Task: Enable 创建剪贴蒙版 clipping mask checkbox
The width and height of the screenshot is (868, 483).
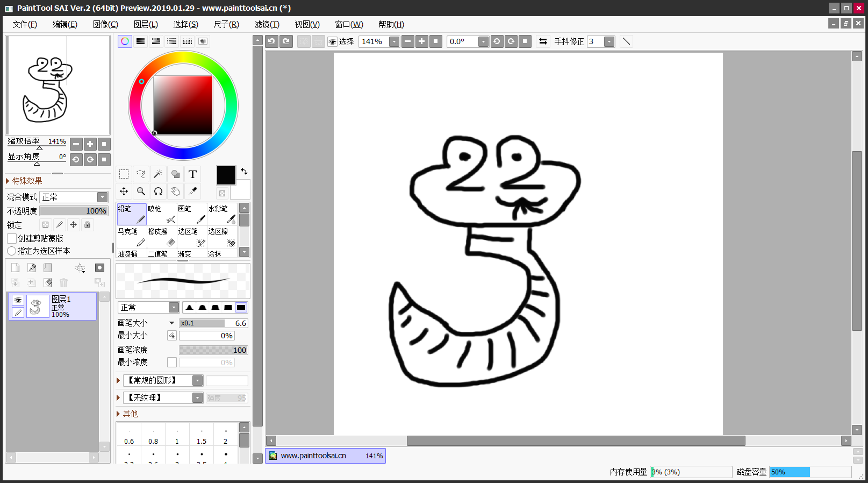Action: tap(12, 238)
